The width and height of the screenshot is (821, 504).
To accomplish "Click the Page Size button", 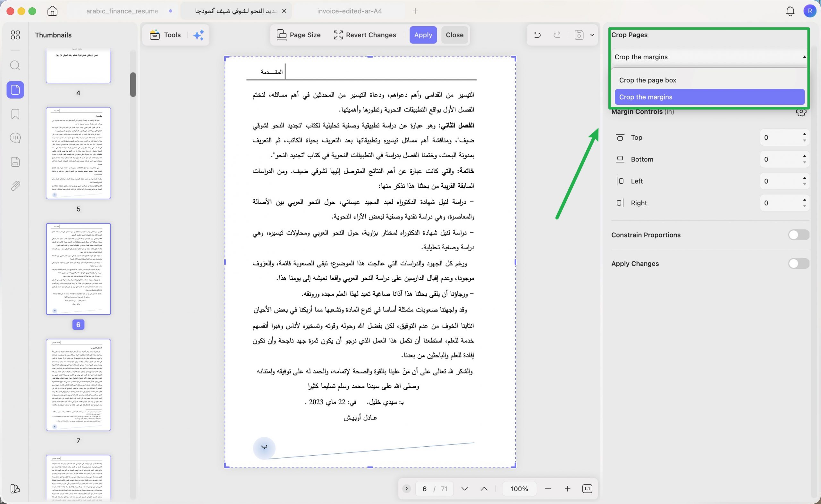I will click(x=299, y=35).
